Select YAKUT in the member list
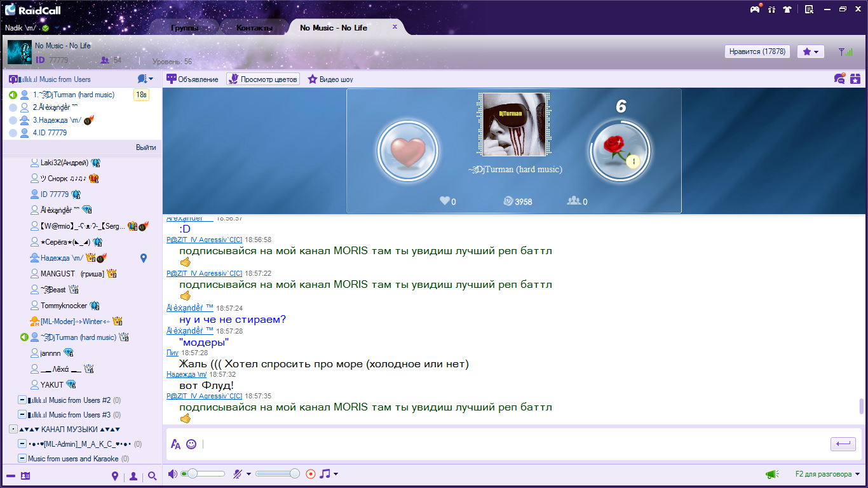The image size is (868, 488). [52, 385]
